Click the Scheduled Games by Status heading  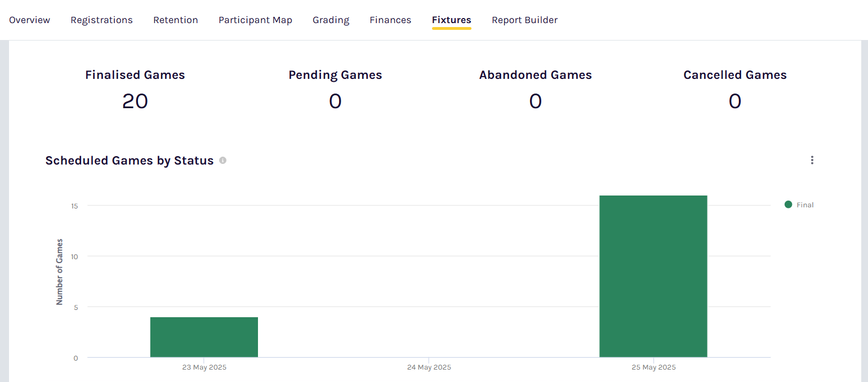point(130,161)
